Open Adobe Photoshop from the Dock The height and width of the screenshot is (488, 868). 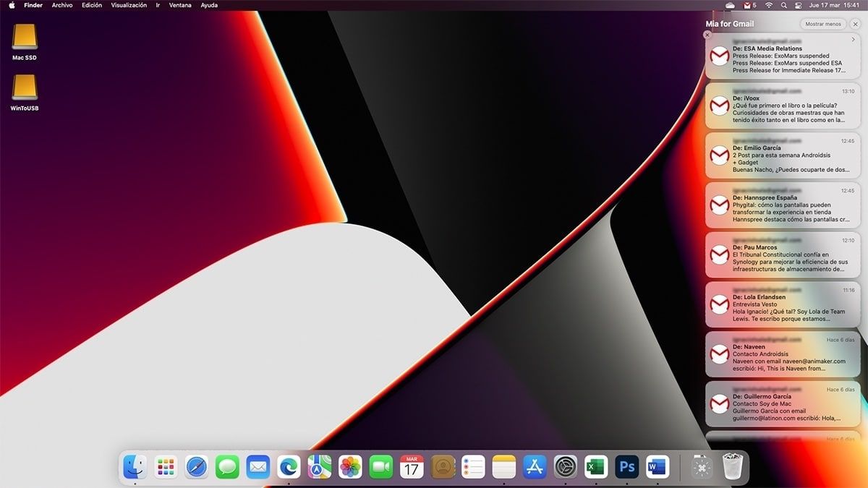tap(626, 468)
